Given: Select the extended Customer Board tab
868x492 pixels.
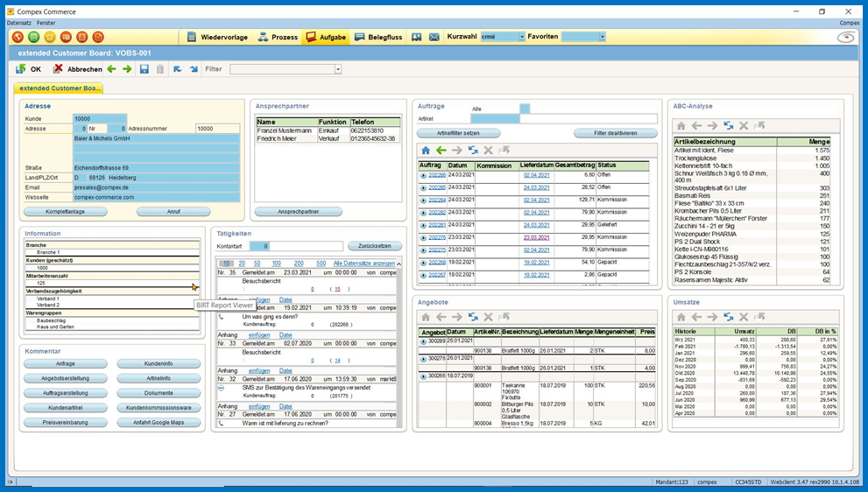Looking at the screenshot, I should click(60, 88).
